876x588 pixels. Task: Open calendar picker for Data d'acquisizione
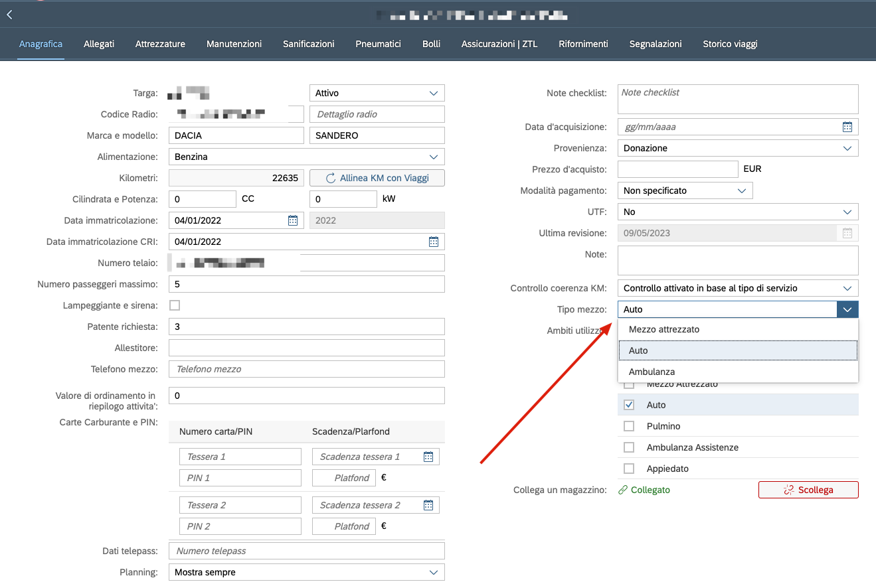pyautogui.click(x=847, y=127)
